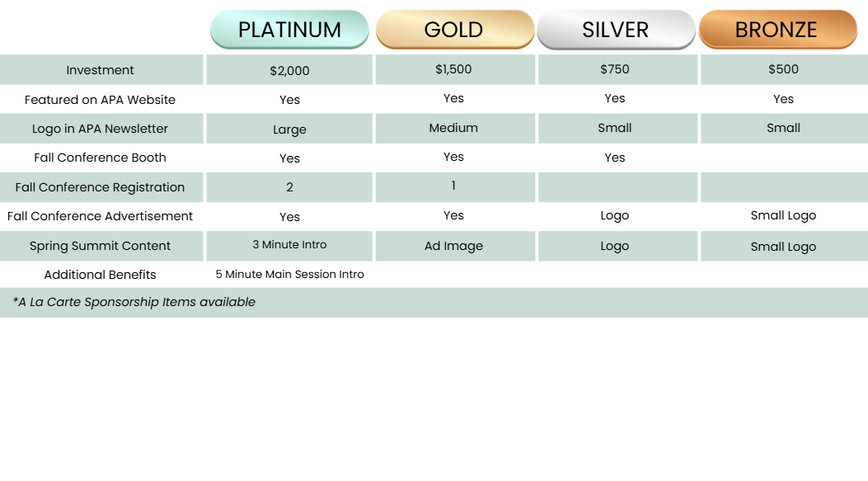The width and height of the screenshot is (868, 481).
Task: Click the Medium logo cell under Gold
Action: pyautogui.click(x=454, y=128)
